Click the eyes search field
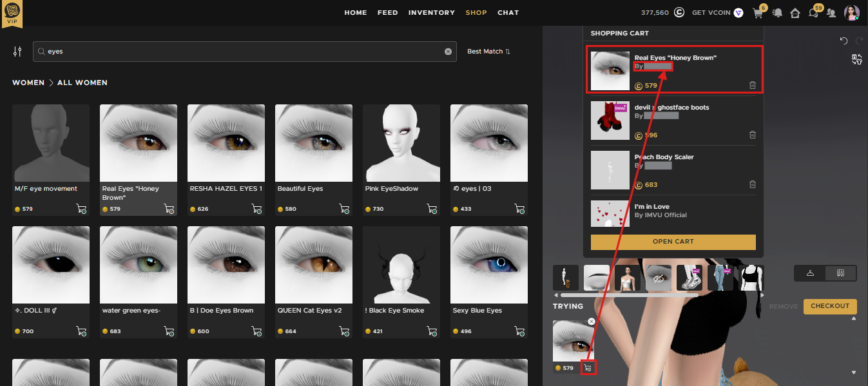Image resolution: width=868 pixels, height=386 pixels. pyautogui.click(x=245, y=52)
